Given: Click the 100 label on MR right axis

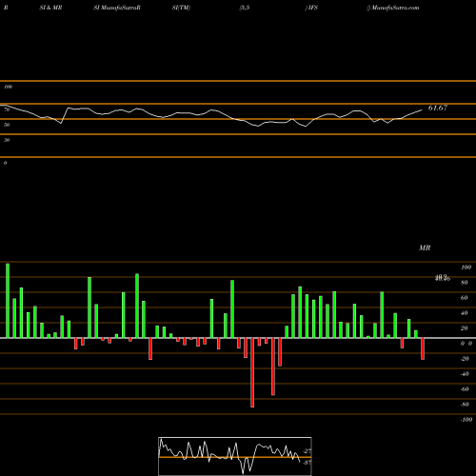Looking at the screenshot, I should 466,268.
